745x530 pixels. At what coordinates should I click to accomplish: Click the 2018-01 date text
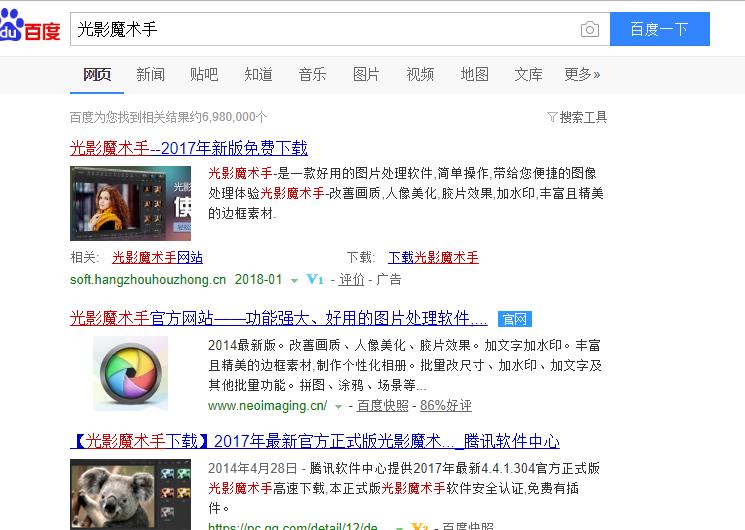(x=258, y=279)
